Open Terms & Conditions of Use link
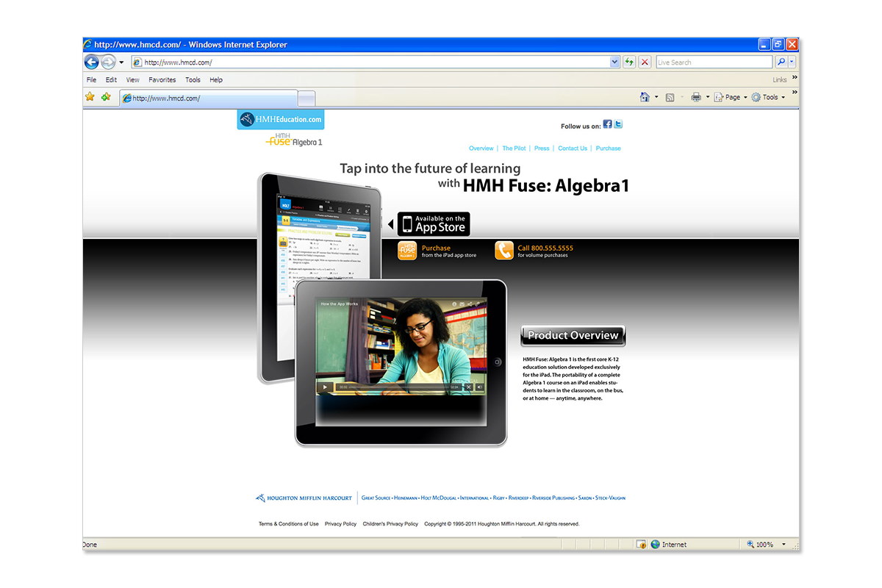 pyautogui.click(x=289, y=524)
